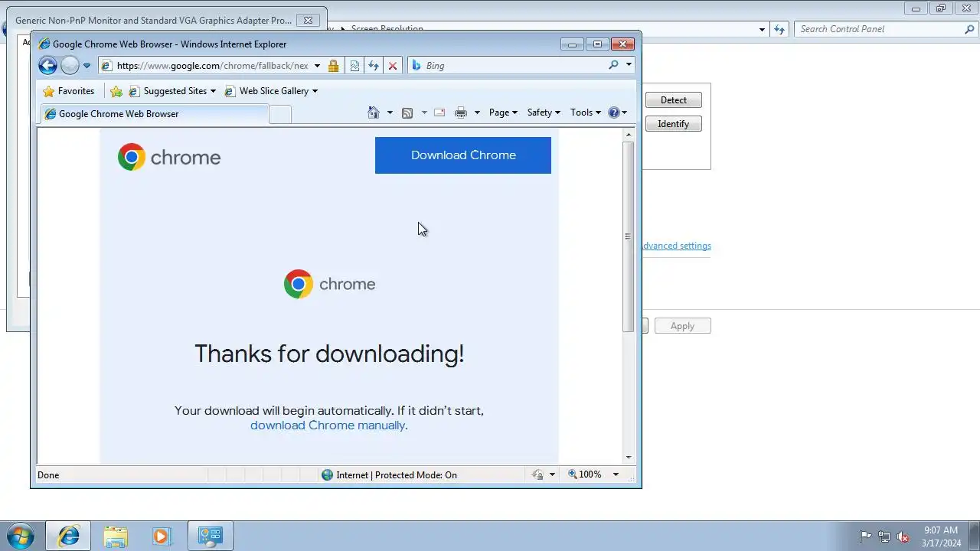Image resolution: width=980 pixels, height=551 pixels.
Task: Open Suggested Sites on Favorites bar
Action: click(x=172, y=91)
